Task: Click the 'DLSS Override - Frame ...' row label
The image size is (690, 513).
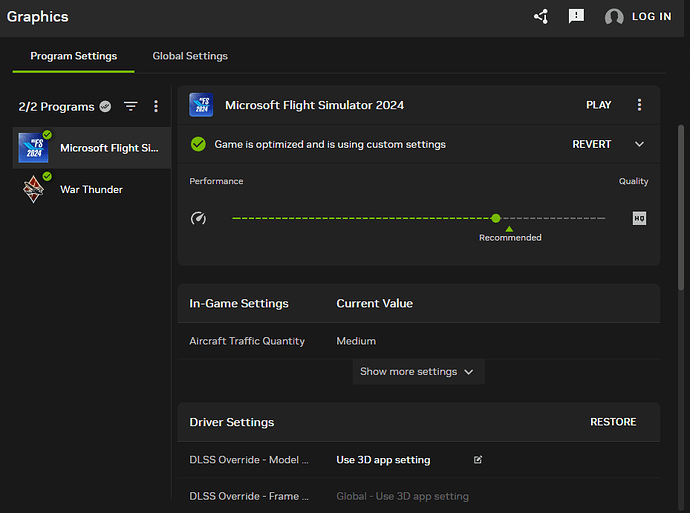Action: (x=249, y=496)
